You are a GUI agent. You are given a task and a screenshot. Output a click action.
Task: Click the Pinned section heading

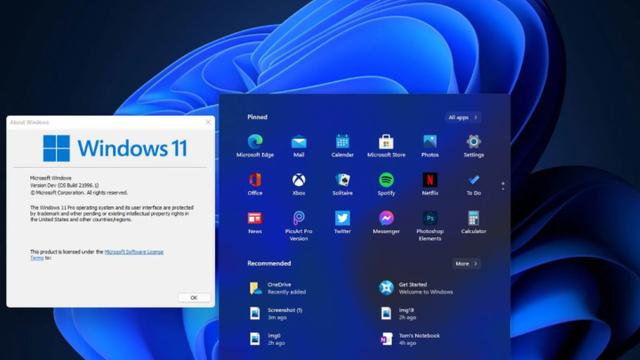click(x=258, y=117)
